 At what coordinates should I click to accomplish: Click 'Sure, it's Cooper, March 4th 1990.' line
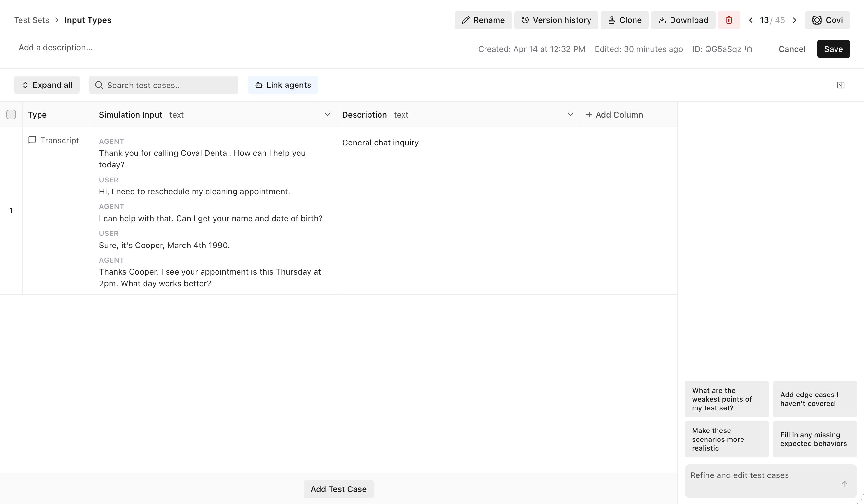click(x=164, y=245)
